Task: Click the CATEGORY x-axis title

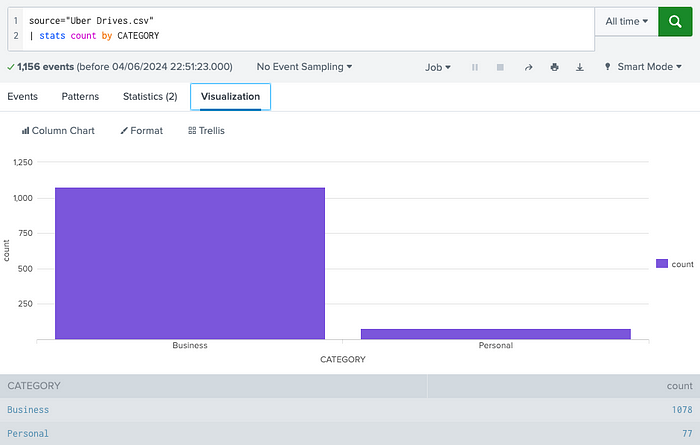Action: tap(343, 359)
